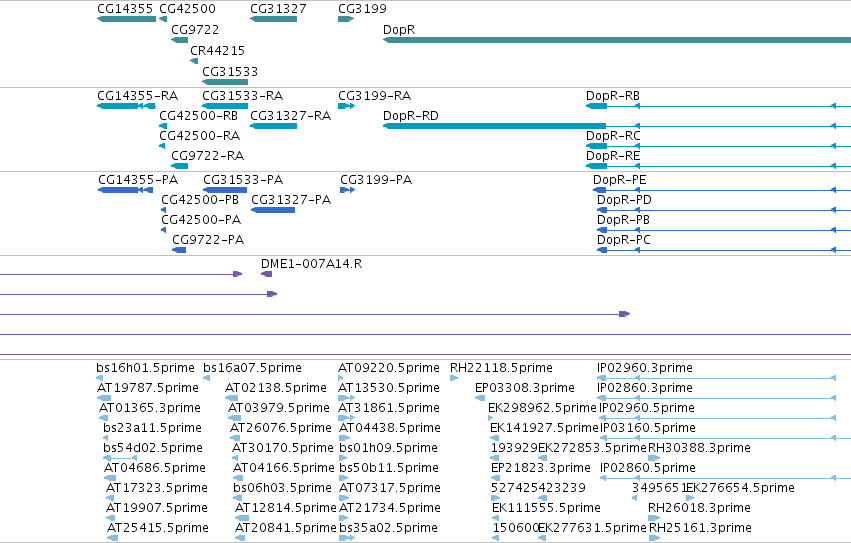Select the CR44215 gene label
This screenshot has height=543, width=851.
[217, 50]
